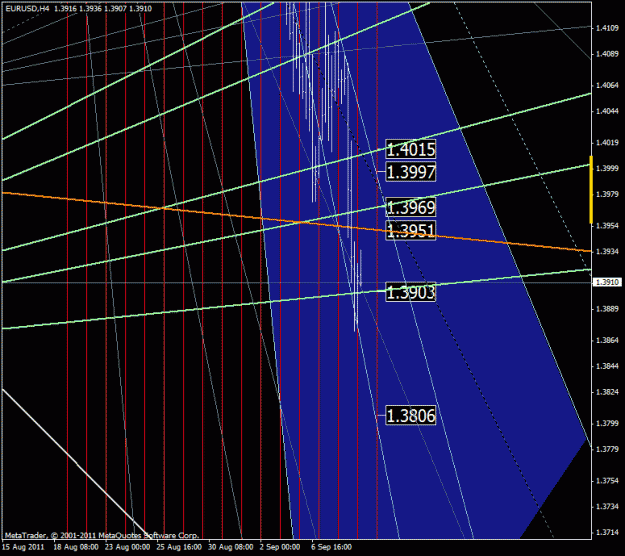Image resolution: width=625 pixels, height=556 pixels.
Task: Click the 1.3754 value on price scale
Action: pyautogui.click(x=607, y=480)
